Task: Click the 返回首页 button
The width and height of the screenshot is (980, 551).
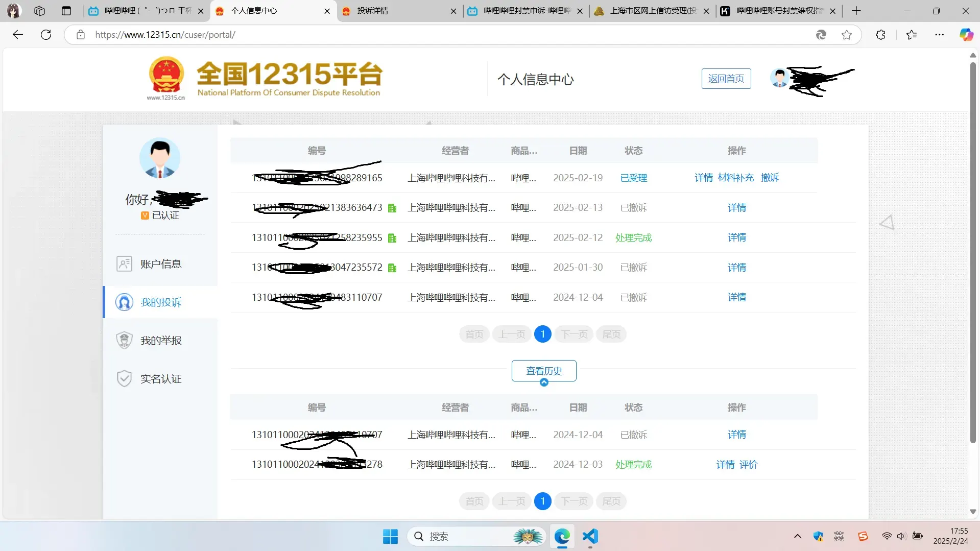Action: [726, 79]
